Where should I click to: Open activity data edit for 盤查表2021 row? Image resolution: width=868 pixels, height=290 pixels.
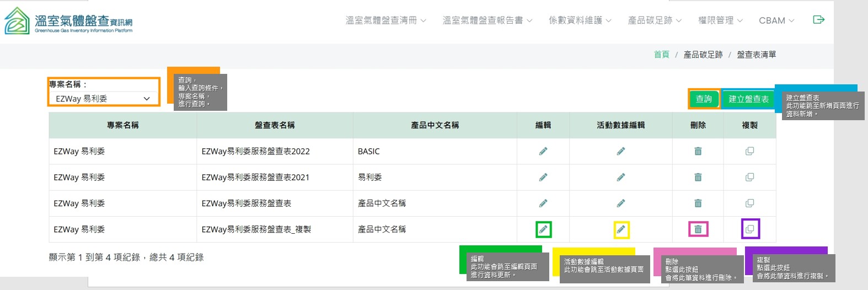[x=621, y=178]
